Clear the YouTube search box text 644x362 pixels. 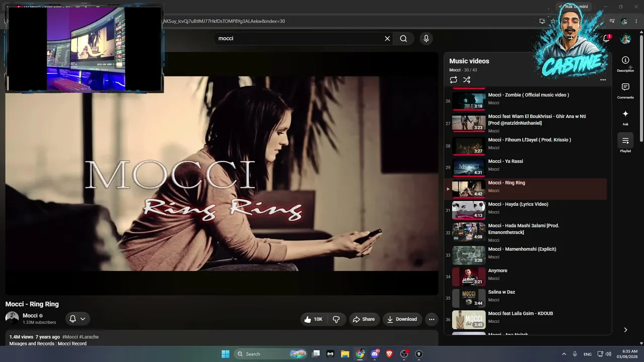pos(387,38)
